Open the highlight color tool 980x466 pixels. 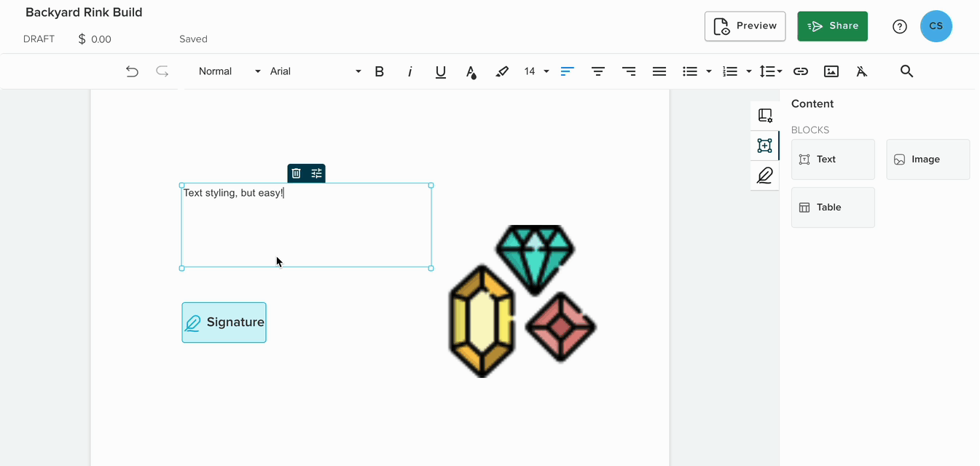[502, 71]
